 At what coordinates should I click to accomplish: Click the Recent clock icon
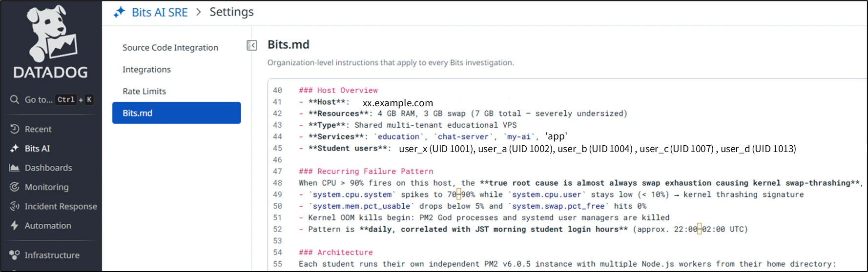tap(15, 129)
